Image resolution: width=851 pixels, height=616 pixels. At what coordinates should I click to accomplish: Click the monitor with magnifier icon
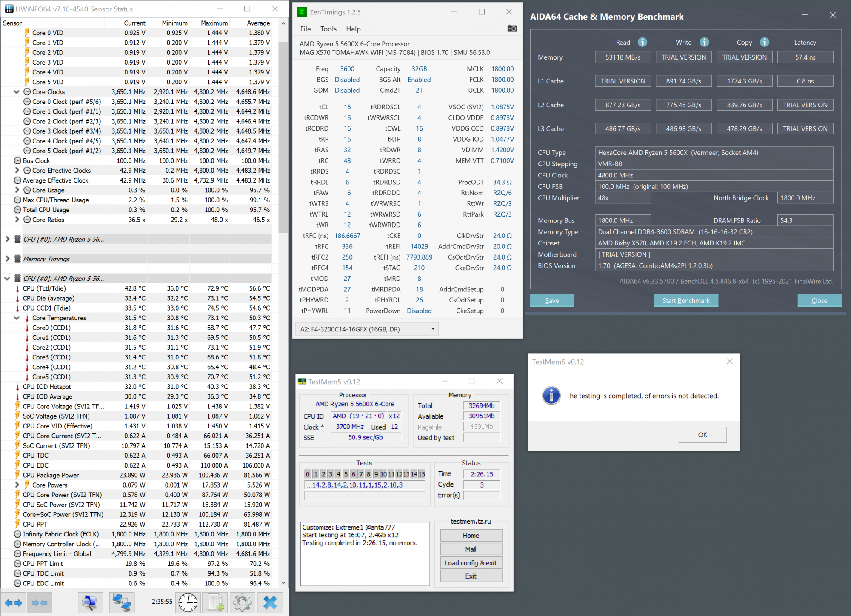pos(90,602)
